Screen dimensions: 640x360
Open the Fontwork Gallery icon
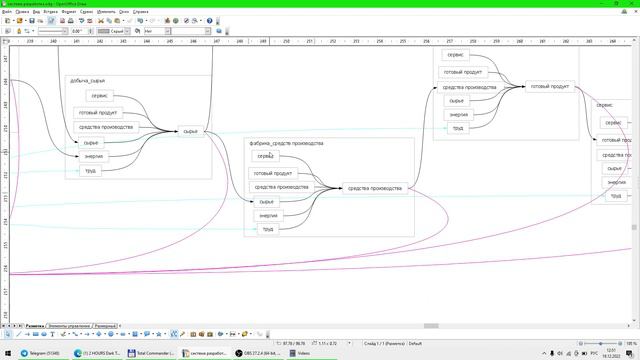click(193, 334)
